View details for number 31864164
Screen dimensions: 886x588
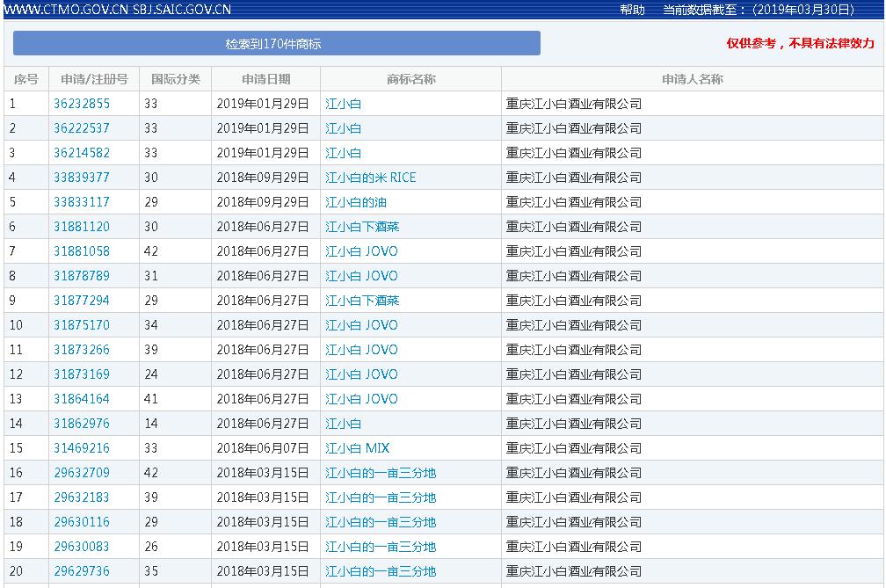pos(82,399)
